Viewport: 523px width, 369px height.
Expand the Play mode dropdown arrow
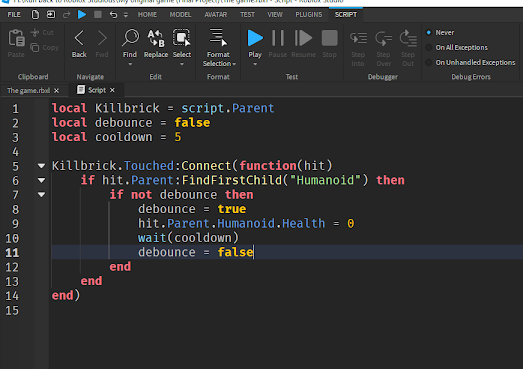[x=255, y=64]
